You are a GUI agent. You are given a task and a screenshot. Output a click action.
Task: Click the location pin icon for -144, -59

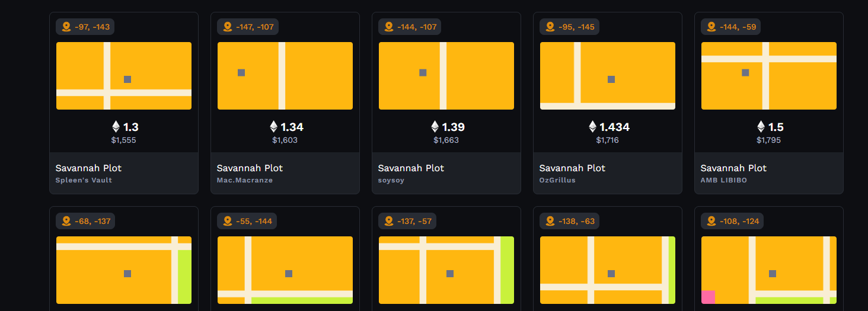click(711, 27)
